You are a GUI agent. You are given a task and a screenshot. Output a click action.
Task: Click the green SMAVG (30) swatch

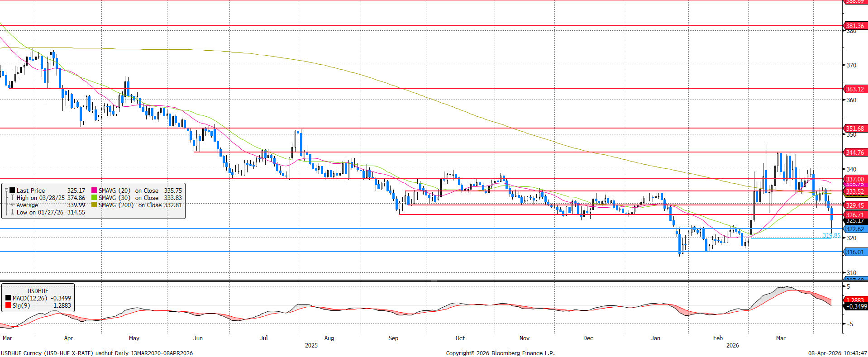click(94, 198)
